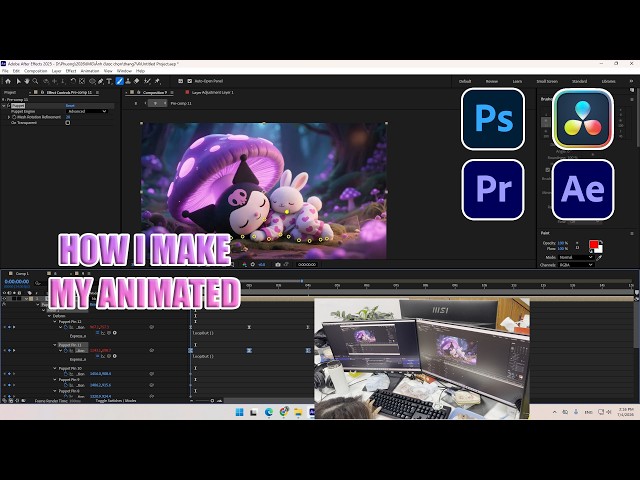Screen dimensions: 640x480
Task: Toggle the Auto-Open Panel checkbox
Action: (189, 81)
